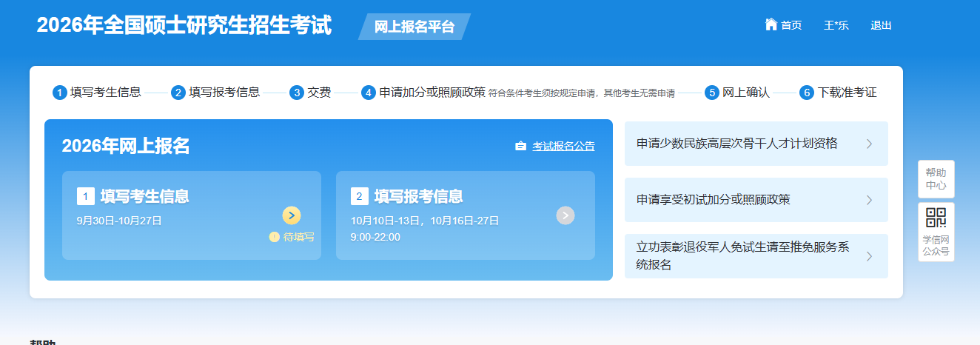980x345 pixels.
Task: Click the gray arrow in 填写报考信息 card
Action: coord(565,215)
